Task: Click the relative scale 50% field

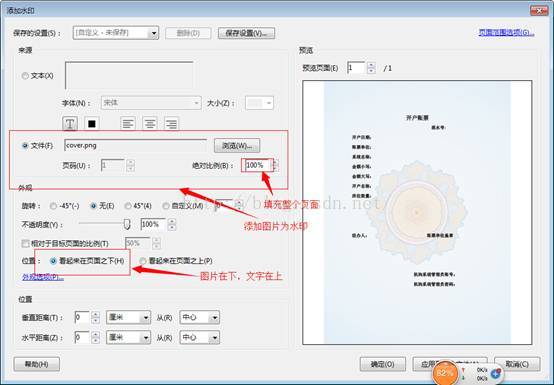Action: [x=138, y=243]
